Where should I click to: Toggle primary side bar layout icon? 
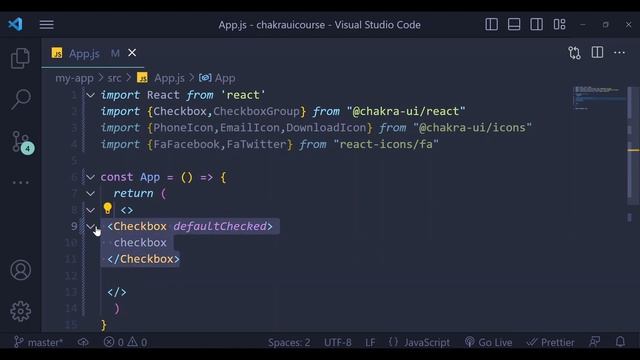pyautogui.click(x=491, y=24)
